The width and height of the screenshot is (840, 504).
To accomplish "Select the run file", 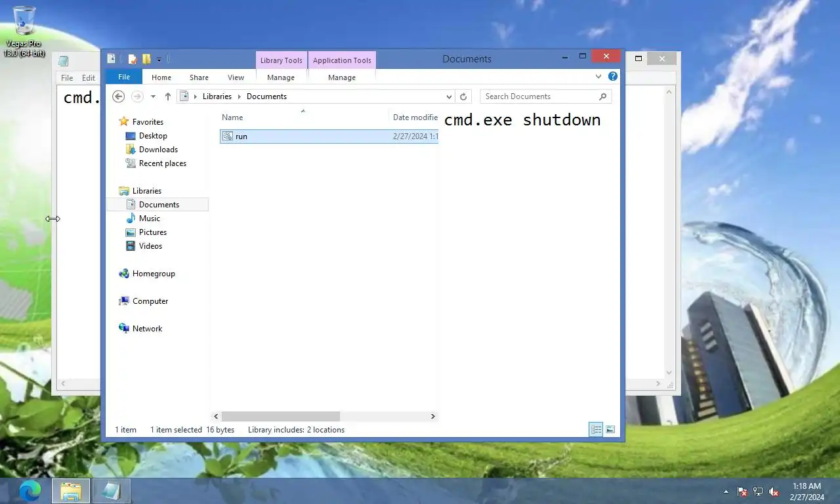I will [329, 136].
